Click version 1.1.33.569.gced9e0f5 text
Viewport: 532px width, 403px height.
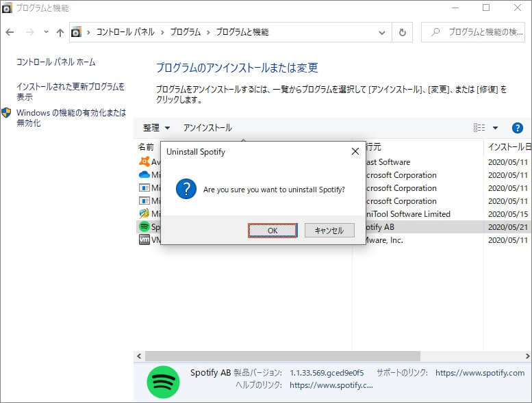point(327,373)
